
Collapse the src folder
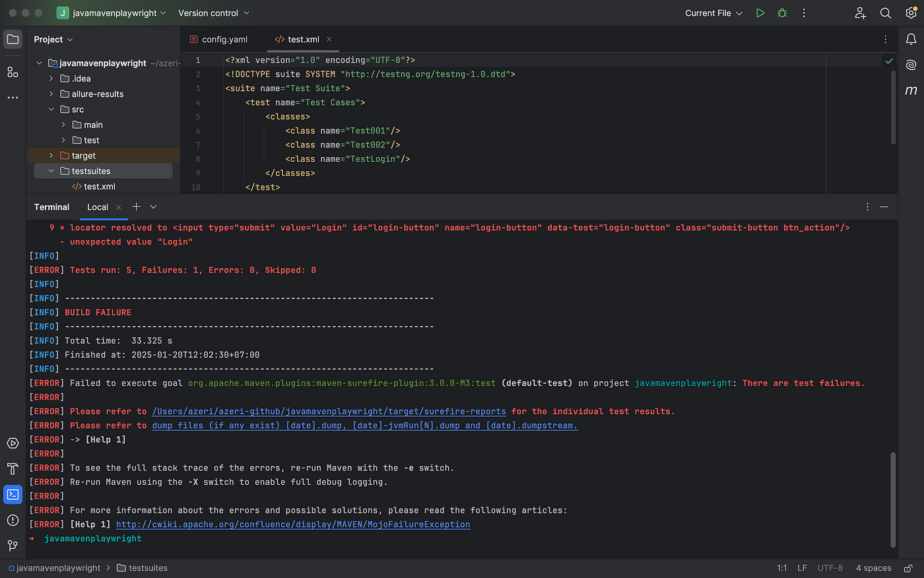point(51,110)
